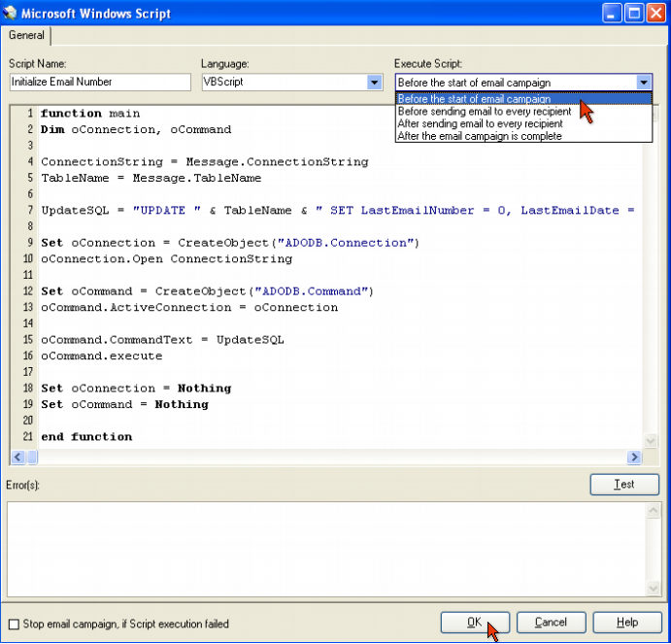Click the 'ADODB.Connection' string on line 9
This screenshot has height=644, width=671.
[x=346, y=243]
